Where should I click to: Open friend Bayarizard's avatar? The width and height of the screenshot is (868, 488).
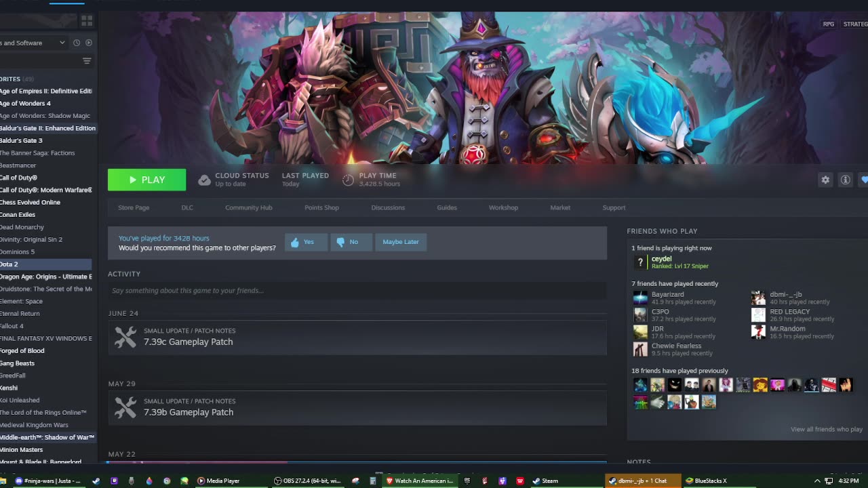tap(640, 298)
